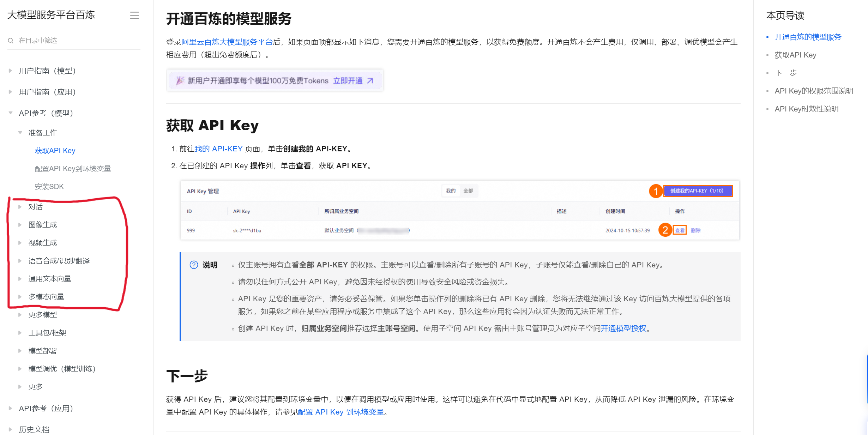Click orange badge 1 next to 创建我的API-KEY
868x435 pixels.
pyautogui.click(x=656, y=191)
